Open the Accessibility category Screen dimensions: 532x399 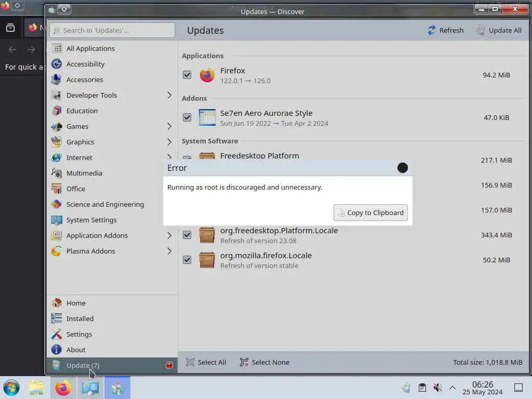[x=112, y=64]
